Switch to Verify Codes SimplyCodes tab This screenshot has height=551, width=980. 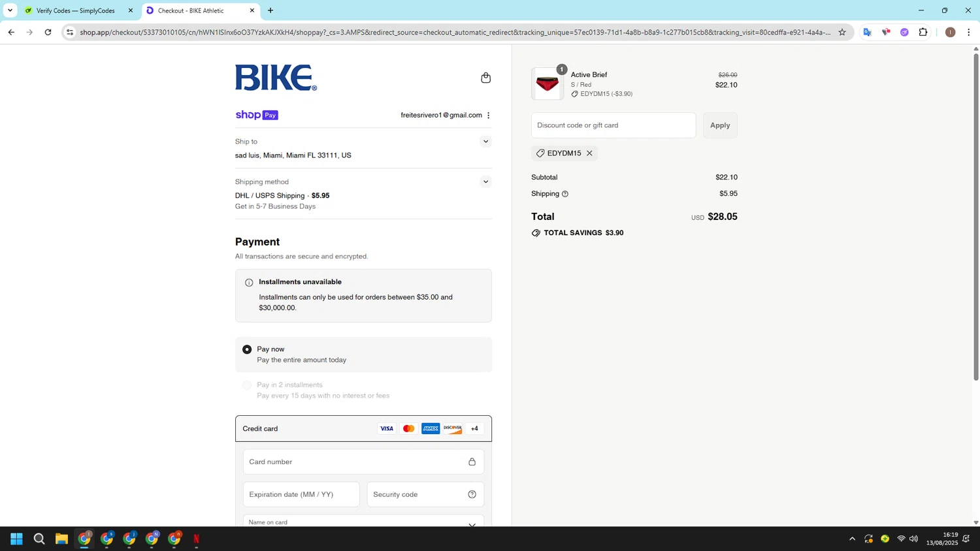tap(78, 10)
